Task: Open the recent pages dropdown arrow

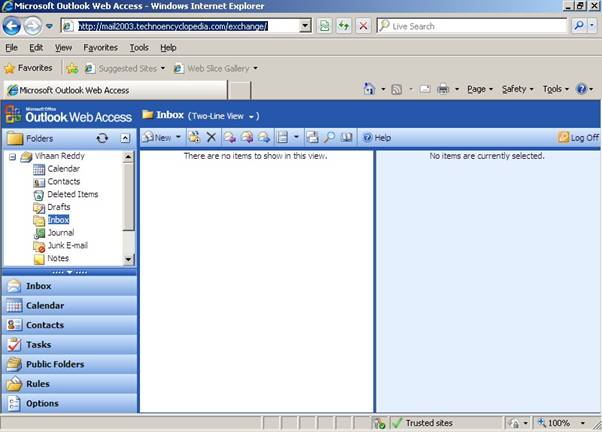Action: 50,26
